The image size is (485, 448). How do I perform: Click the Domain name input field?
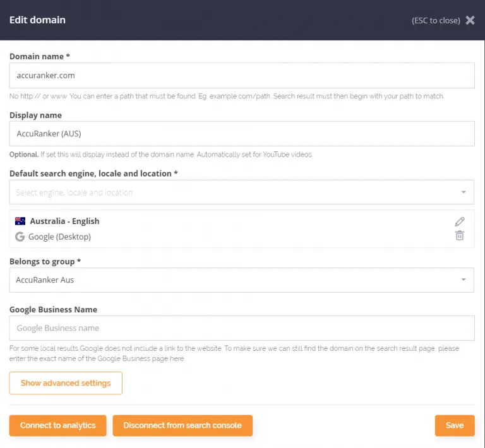(x=242, y=75)
